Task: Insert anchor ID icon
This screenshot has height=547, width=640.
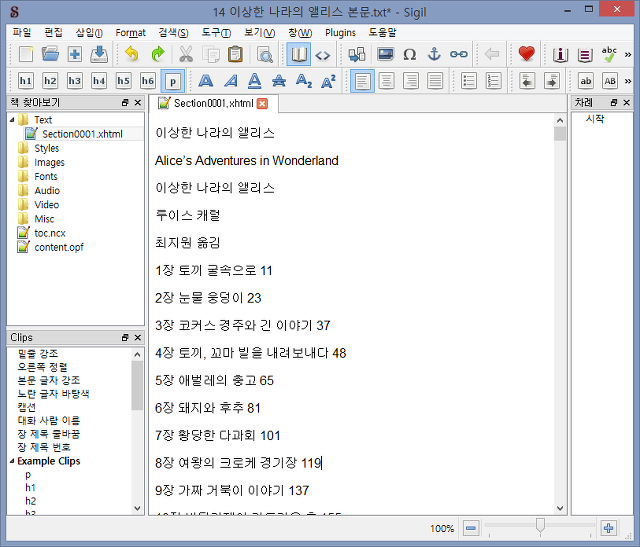Action: point(434,54)
